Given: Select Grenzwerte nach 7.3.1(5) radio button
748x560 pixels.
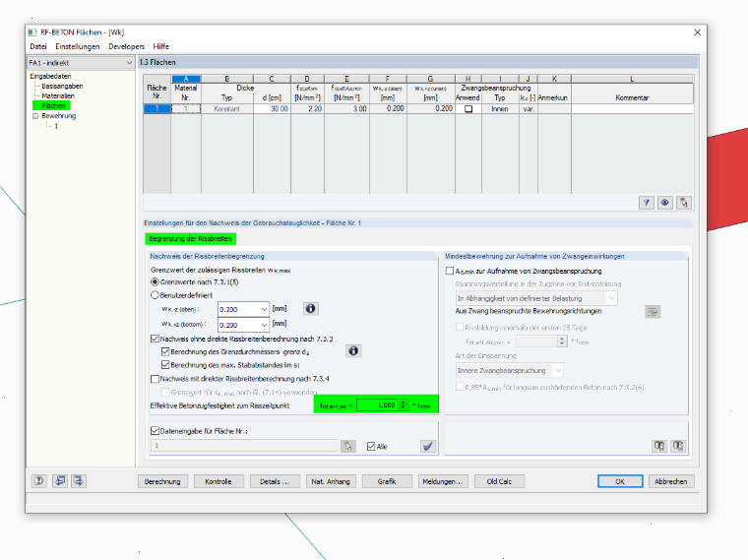Looking at the screenshot, I should pyautogui.click(x=155, y=282).
